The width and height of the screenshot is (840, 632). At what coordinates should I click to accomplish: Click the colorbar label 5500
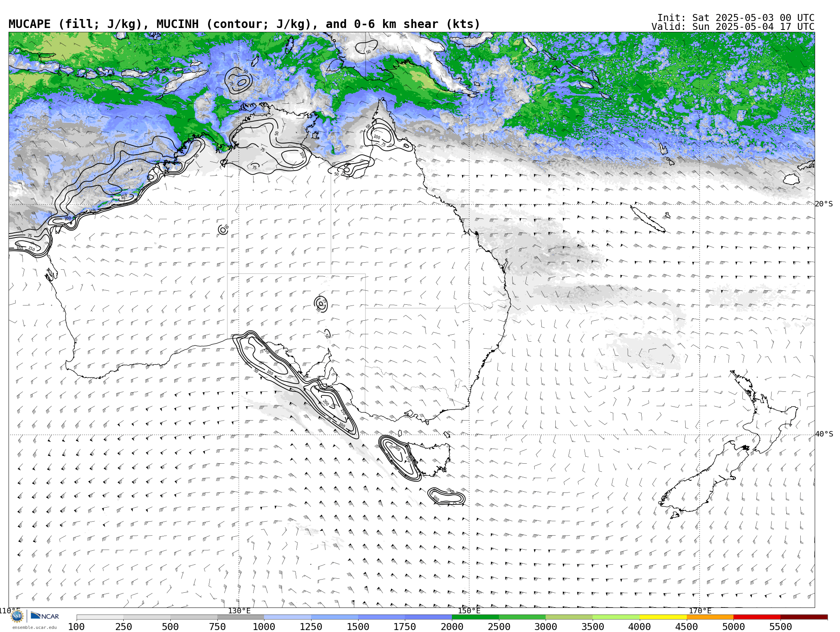(780, 627)
